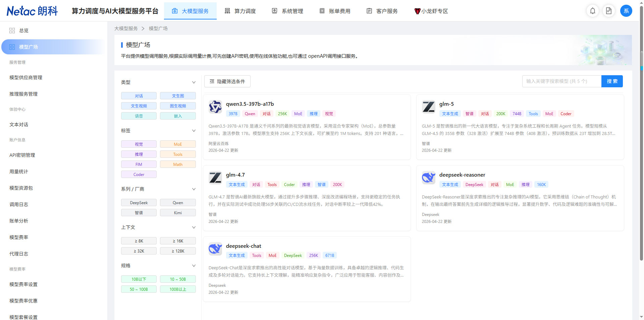Select the 智谱 vendor filter

pyautogui.click(x=139, y=213)
